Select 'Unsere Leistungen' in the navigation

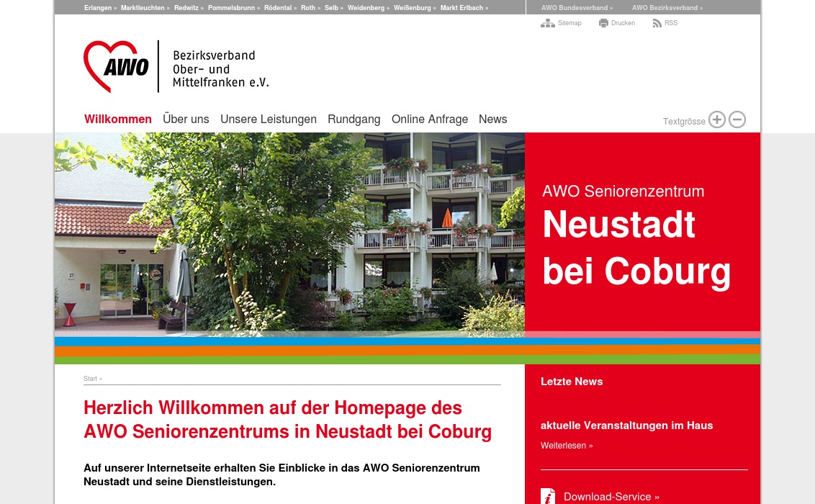coord(269,120)
